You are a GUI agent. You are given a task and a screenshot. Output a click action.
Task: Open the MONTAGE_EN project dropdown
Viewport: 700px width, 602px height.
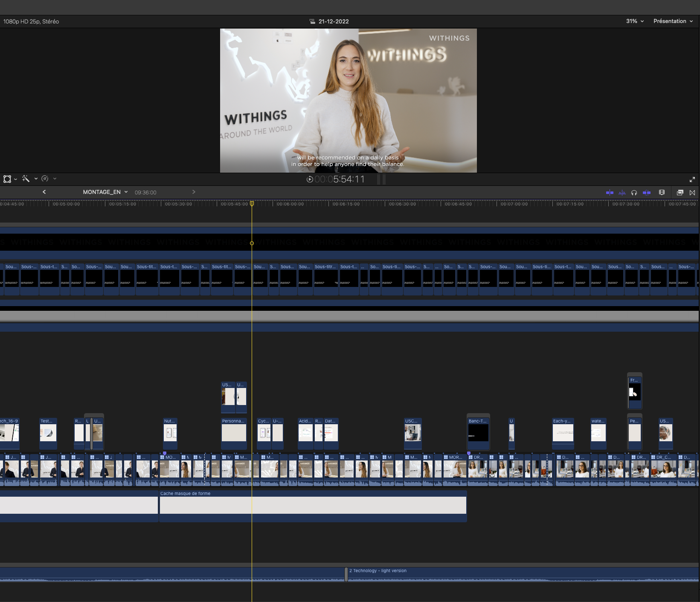click(x=105, y=192)
